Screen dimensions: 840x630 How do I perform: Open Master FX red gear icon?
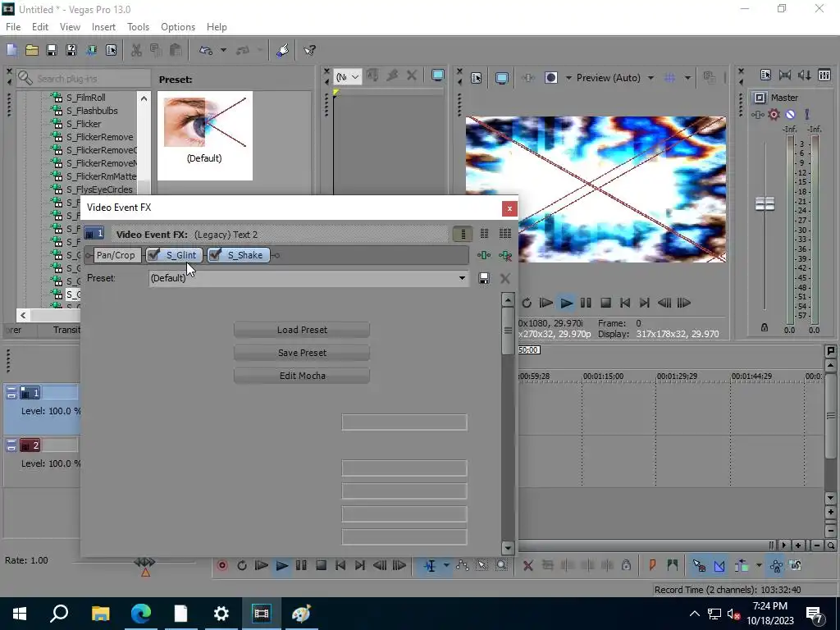tap(774, 115)
